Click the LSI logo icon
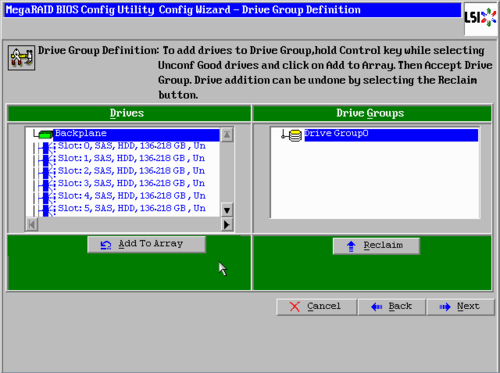This screenshot has width=500, height=373. 480,18
